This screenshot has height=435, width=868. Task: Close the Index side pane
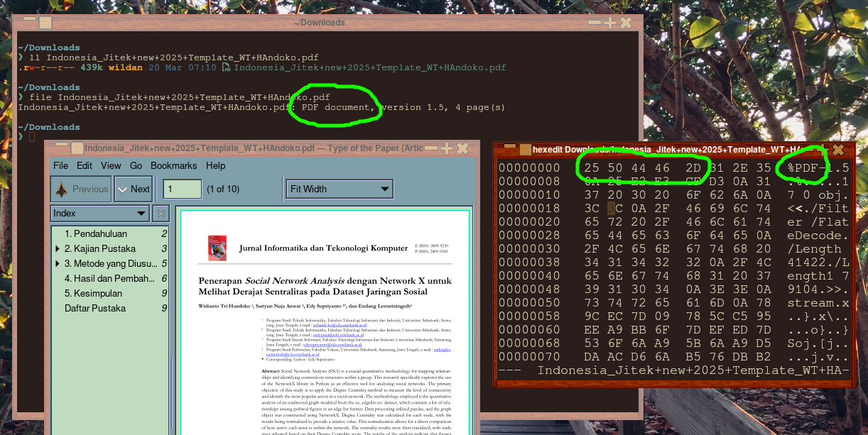click(x=161, y=213)
